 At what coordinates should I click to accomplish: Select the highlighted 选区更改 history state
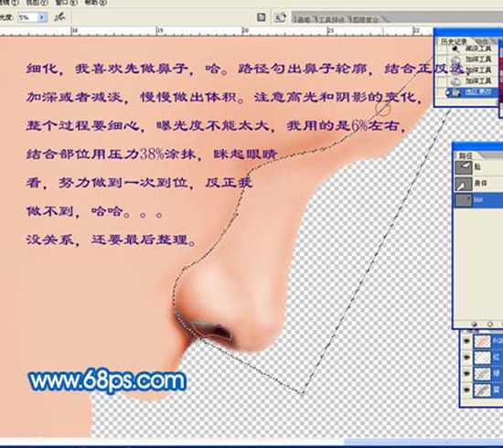472,92
